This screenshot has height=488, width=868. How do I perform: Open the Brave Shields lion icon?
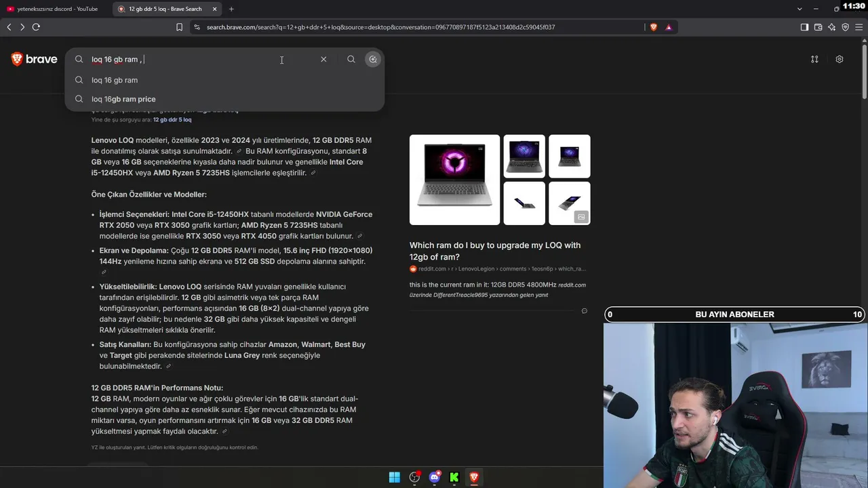(654, 27)
